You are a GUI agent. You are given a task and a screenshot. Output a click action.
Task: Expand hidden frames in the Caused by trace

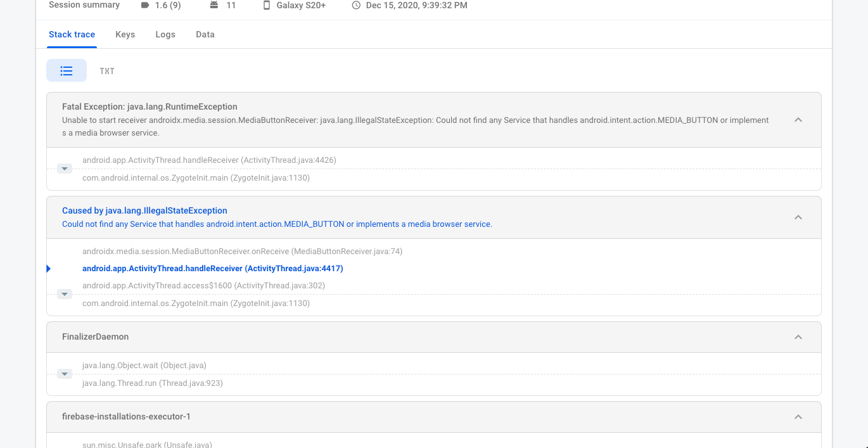pyautogui.click(x=64, y=293)
